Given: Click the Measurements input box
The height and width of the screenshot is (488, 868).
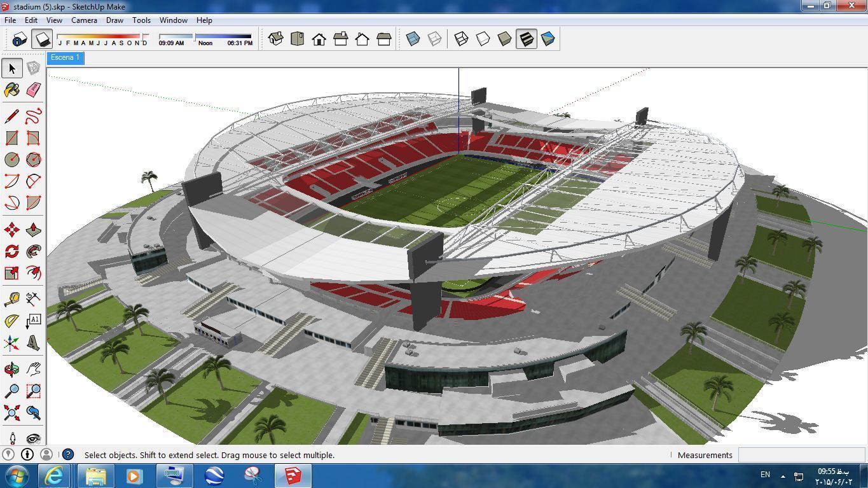Looking at the screenshot, I should coord(802,455).
